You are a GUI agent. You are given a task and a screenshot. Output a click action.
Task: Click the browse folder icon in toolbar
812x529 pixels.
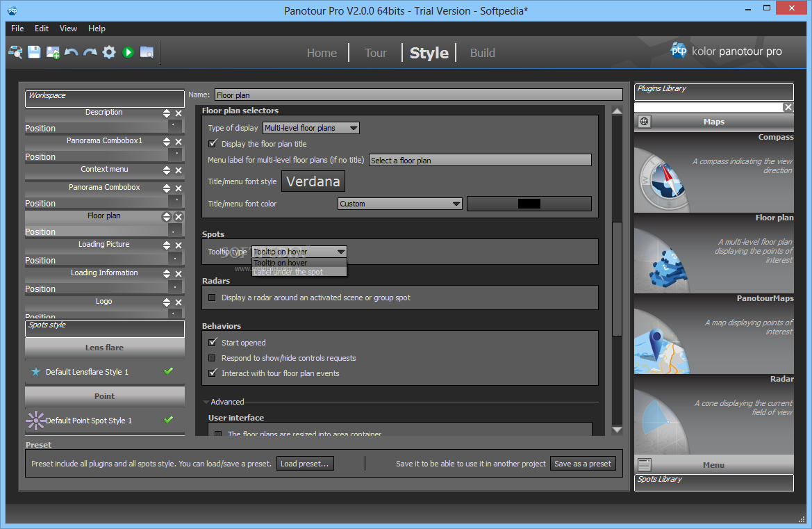click(147, 52)
